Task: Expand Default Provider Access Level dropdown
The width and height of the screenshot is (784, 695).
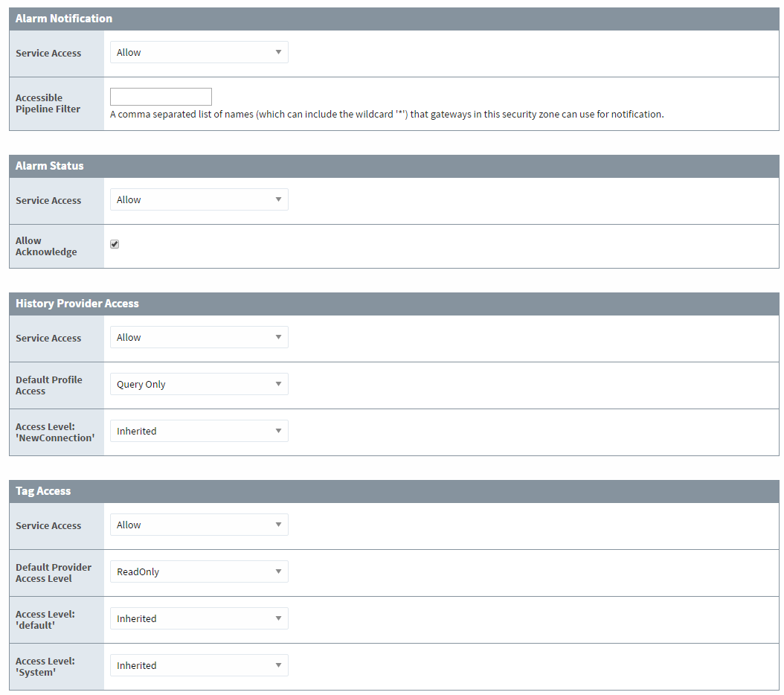Action: coord(199,572)
